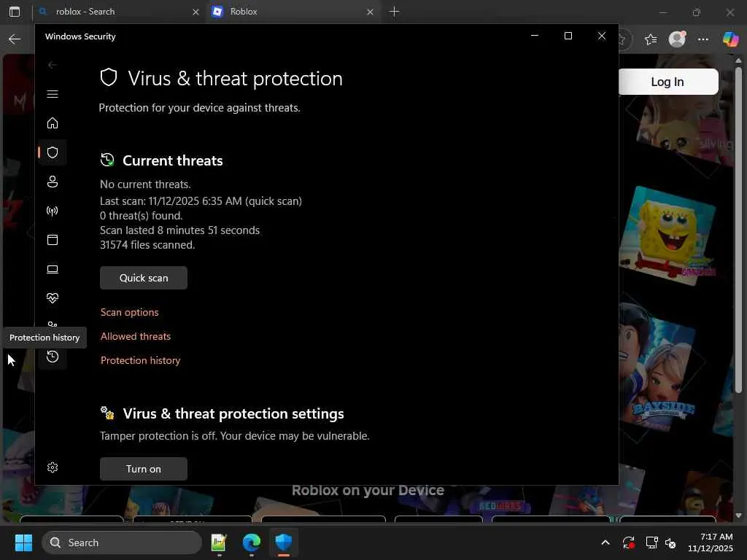Image resolution: width=747 pixels, height=560 pixels.
Task: Turn on Tamper protection with Turn on button
Action: click(144, 469)
